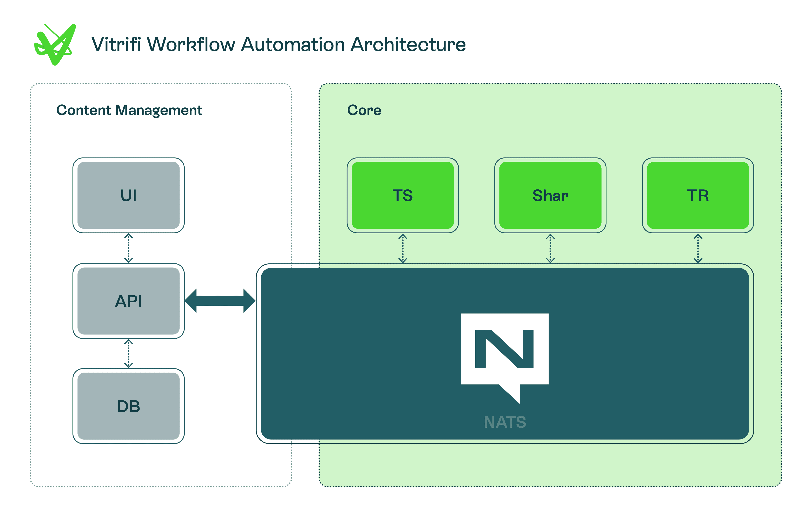Click the Content Management section heading

coord(129,110)
